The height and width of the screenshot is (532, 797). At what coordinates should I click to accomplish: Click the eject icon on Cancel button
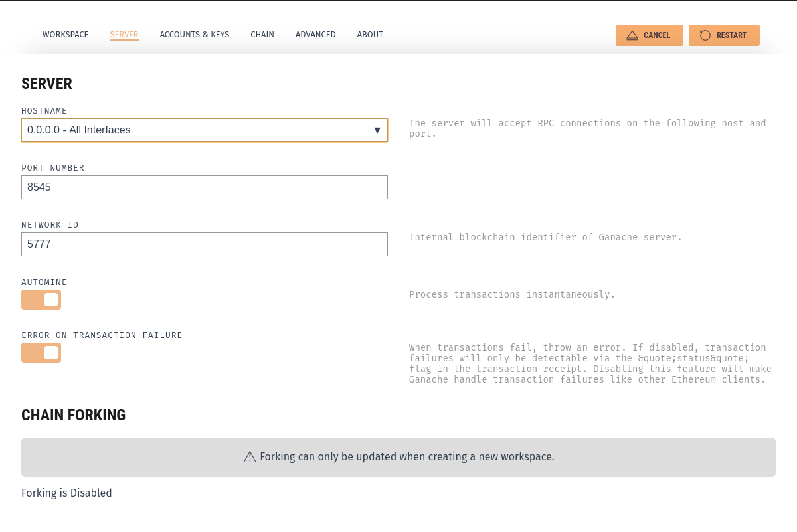click(632, 35)
